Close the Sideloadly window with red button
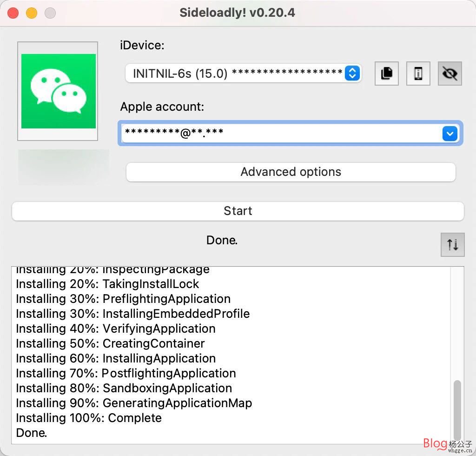Screen dimensions: 476x456 (x=13, y=13)
